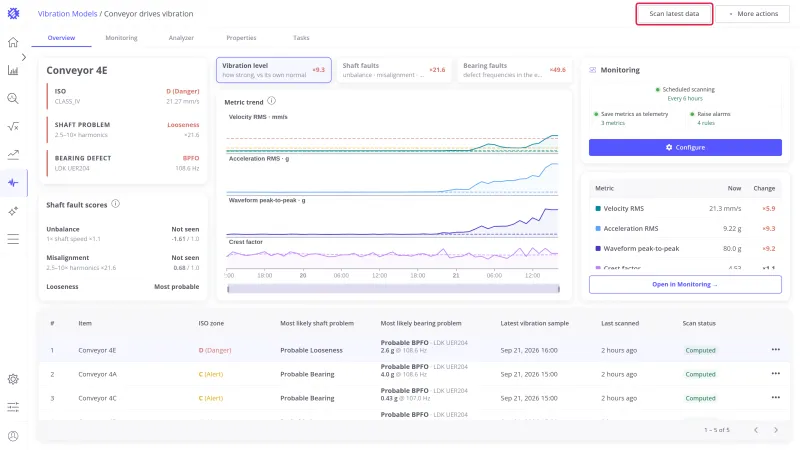800x450 pixels.
Task: Open row actions for Conveyor 4A
Action: pos(776,373)
